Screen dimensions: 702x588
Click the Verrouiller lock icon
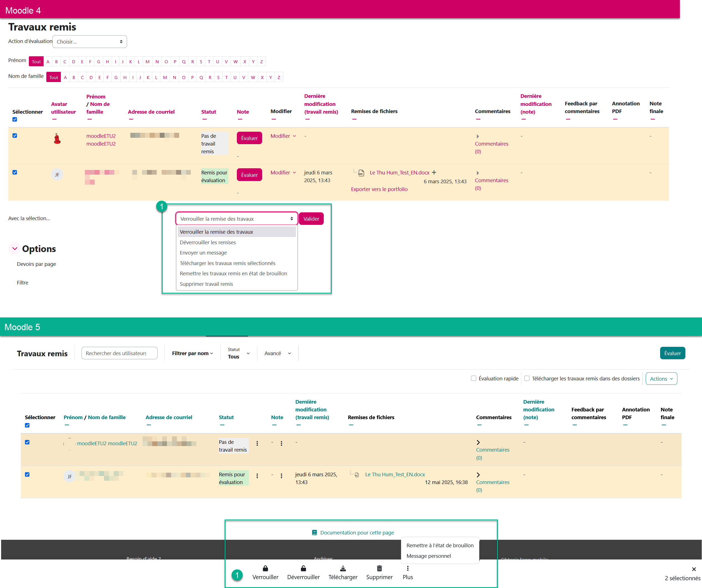(265, 568)
